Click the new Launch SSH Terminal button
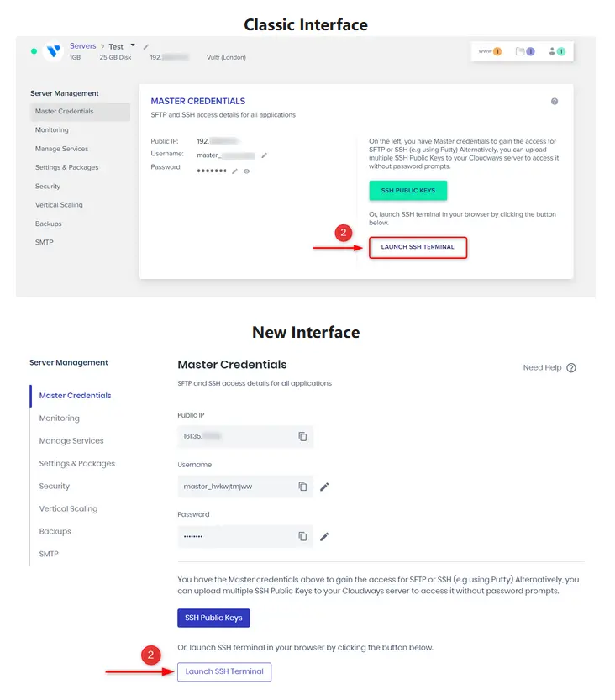 click(x=224, y=671)
